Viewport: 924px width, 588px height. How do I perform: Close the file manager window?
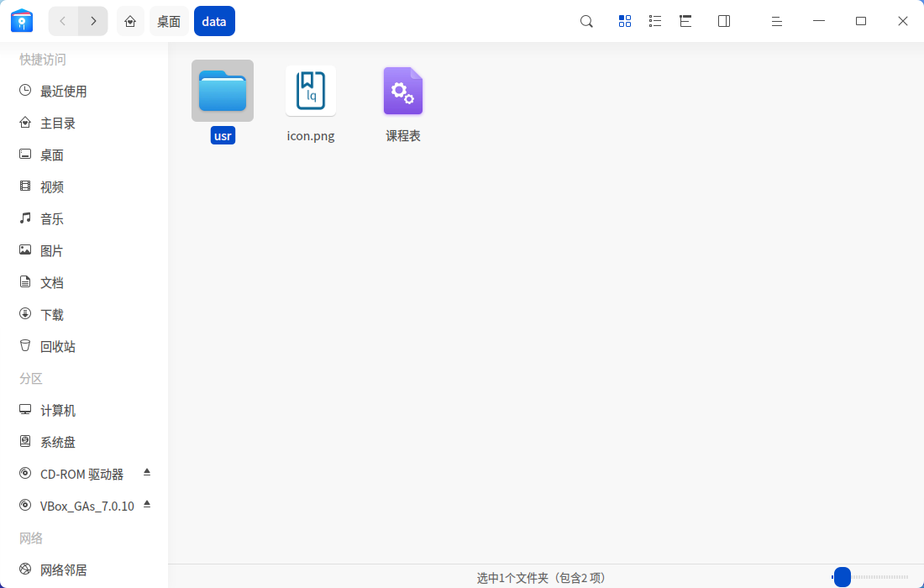903,21
